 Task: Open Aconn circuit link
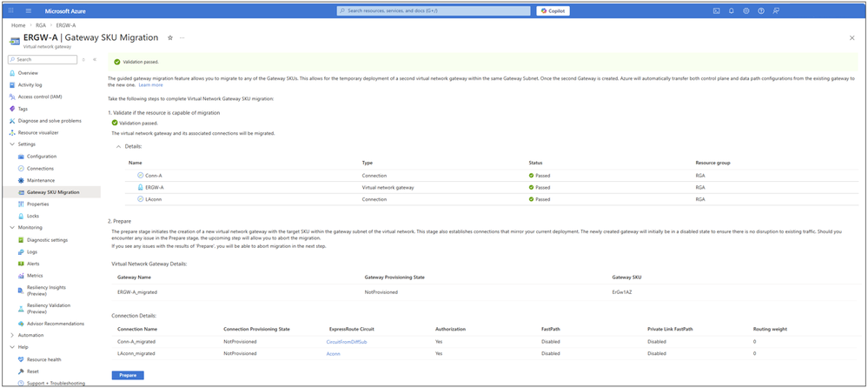point(334,353)
